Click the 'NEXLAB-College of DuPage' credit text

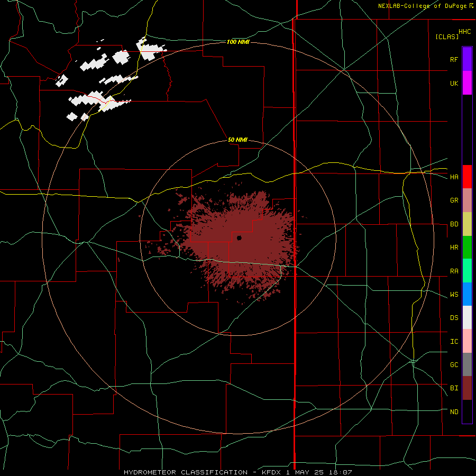[422, 6]
